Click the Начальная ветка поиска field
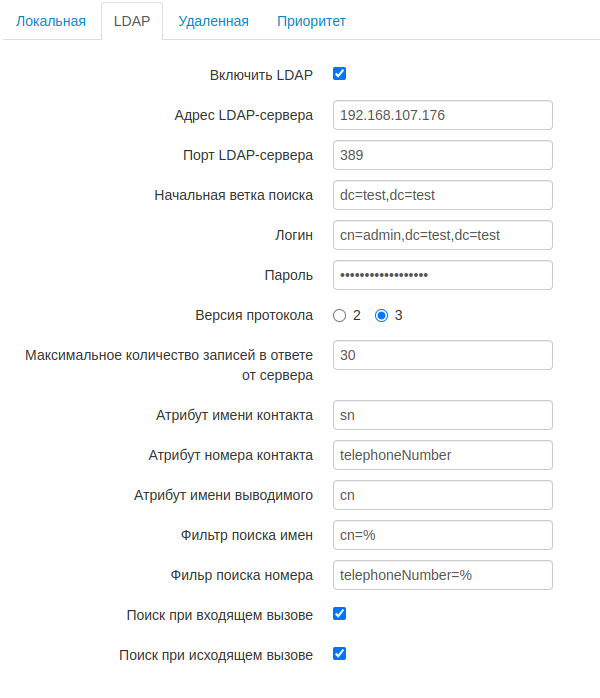The width and height of the screenshot is (600, 698). (x=442, y=195)
